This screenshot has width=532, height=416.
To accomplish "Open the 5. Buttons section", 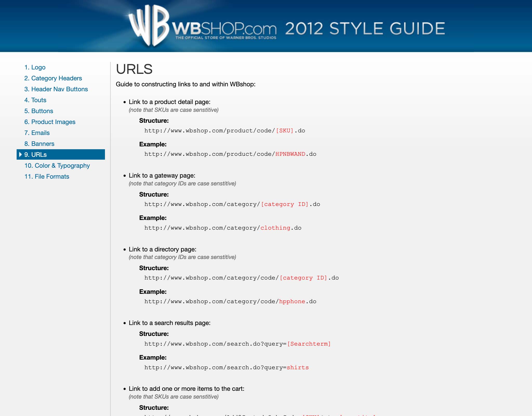I will [x=39, y=111].
